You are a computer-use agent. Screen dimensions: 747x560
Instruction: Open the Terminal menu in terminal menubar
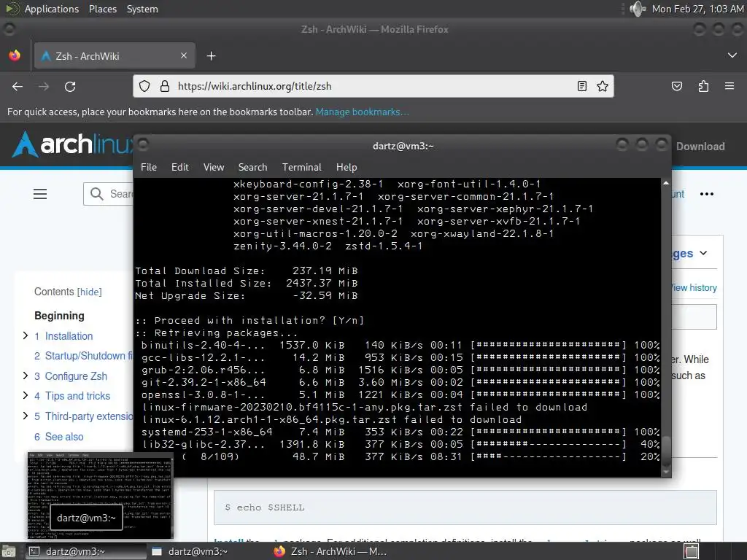[x=301, y=167]
